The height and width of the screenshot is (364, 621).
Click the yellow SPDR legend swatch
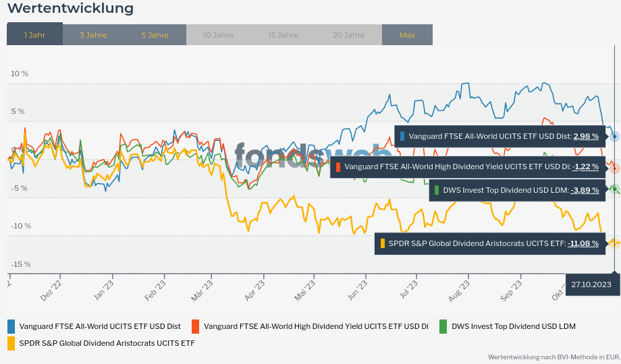pyautogui.click(x=11, y=343)
